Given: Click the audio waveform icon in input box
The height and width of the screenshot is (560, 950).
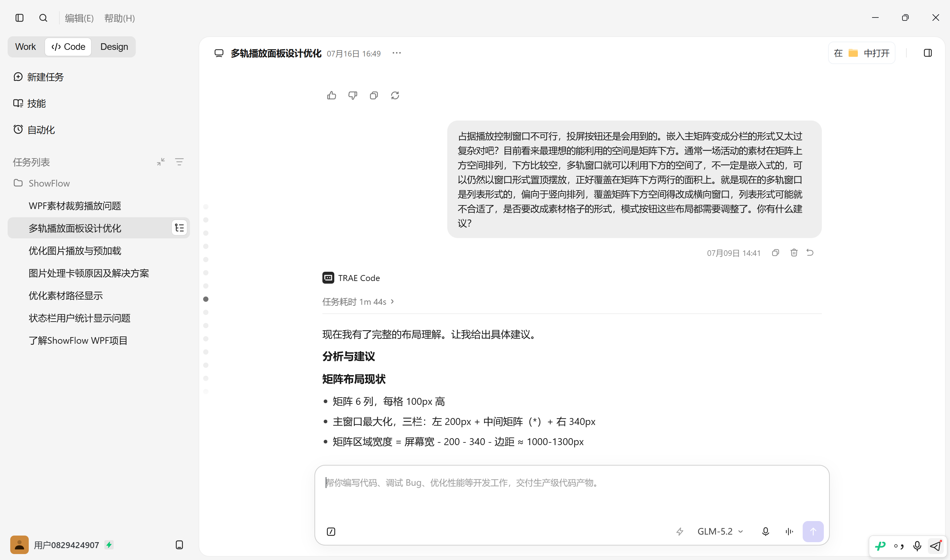Looking at the screenshot, I should [789, 532].
